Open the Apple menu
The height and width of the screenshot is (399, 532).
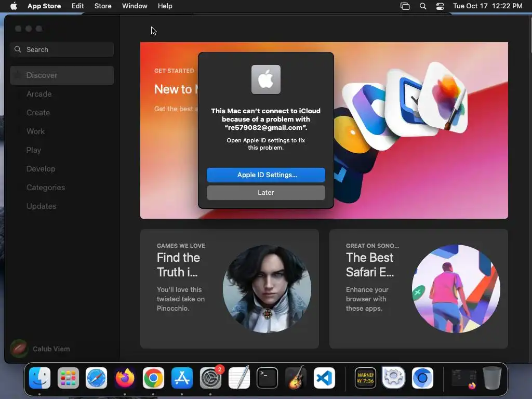click(14, 6)
